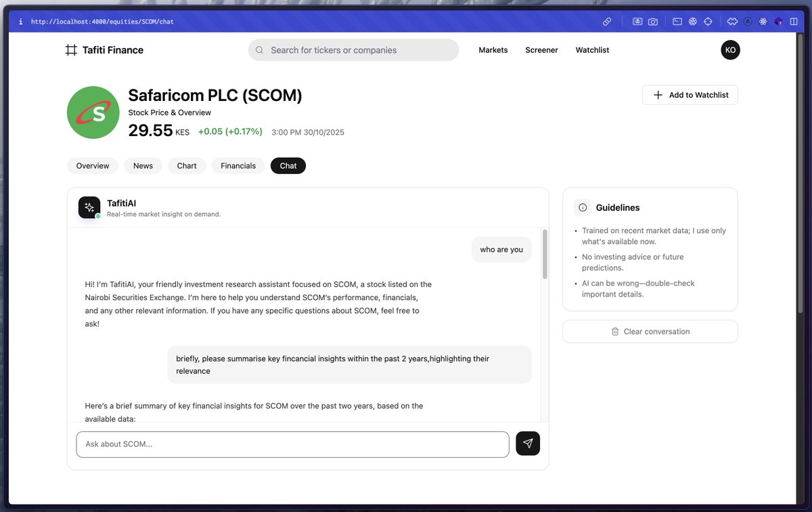Click the copy link icon in browser bar
Image resolution: width=812 pixels, height=512 pixels.
click(607, 22)
